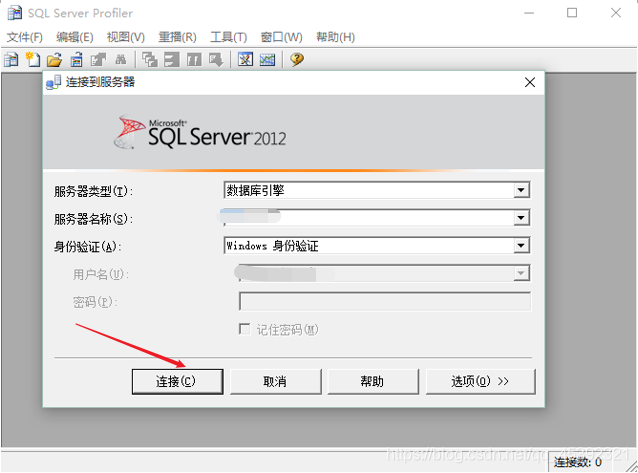Viewport: 638px width, 473px height.
Task: Click the 取消 button
Action: point(275,381)
